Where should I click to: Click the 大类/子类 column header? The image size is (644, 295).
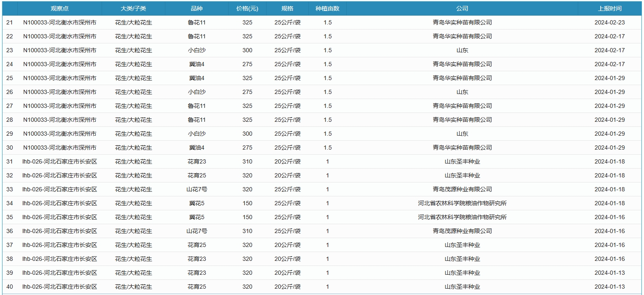point(133,8)
